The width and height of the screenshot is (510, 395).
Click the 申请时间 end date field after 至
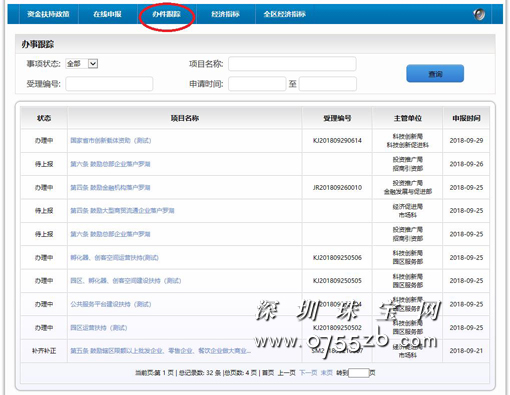(328, 84)
